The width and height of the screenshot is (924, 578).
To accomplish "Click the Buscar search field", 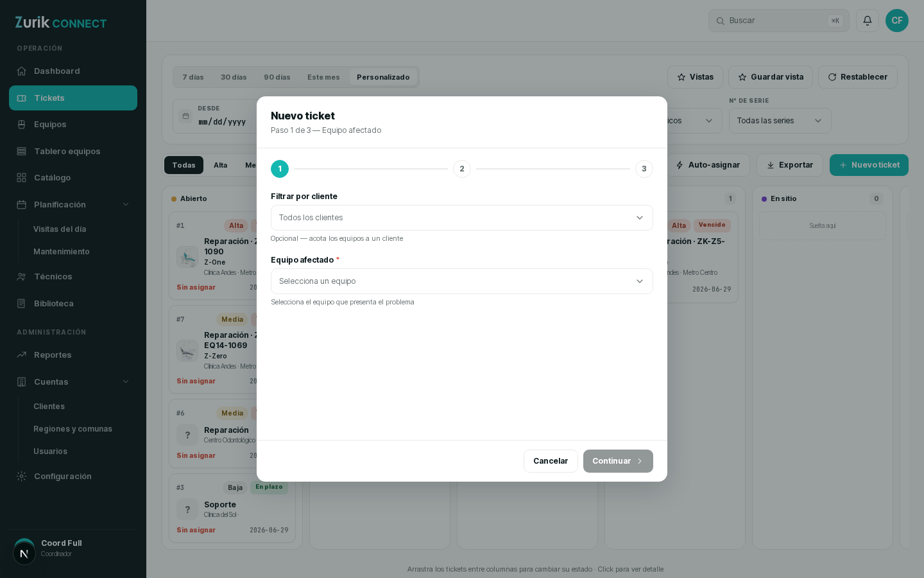I will 779,21.
